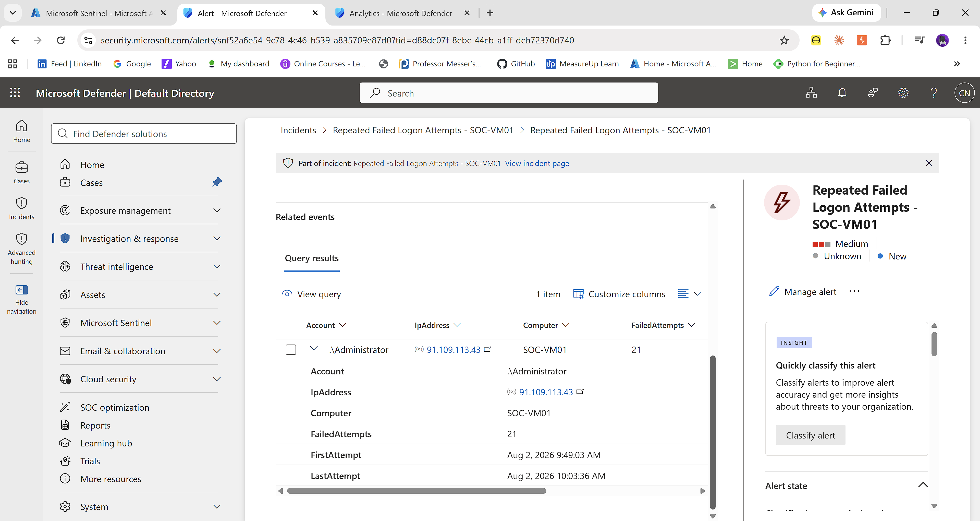The image size is (980, 521).
Task: Switch to the Microsoft Sentinel browser tab
Action: [x=99, y=13]
